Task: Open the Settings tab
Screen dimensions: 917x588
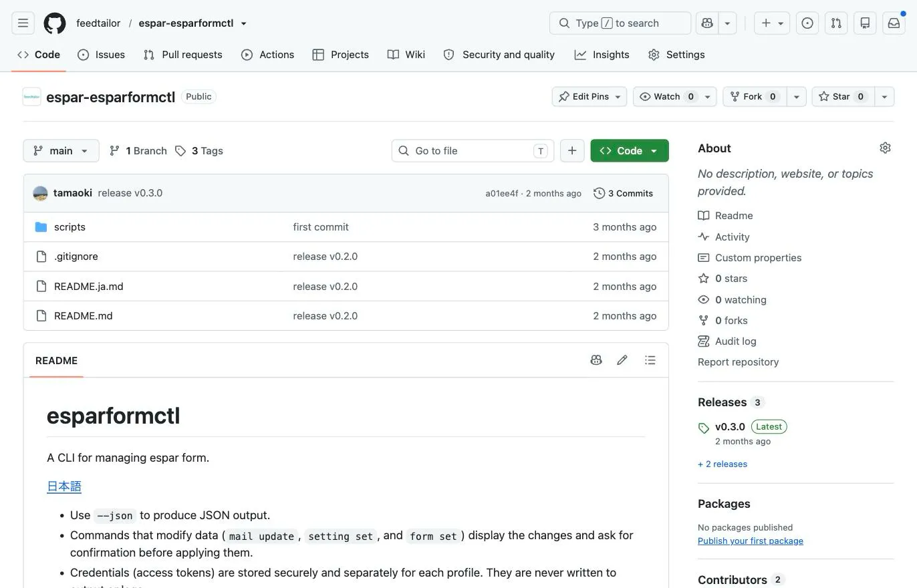Action: coord(676,55)
